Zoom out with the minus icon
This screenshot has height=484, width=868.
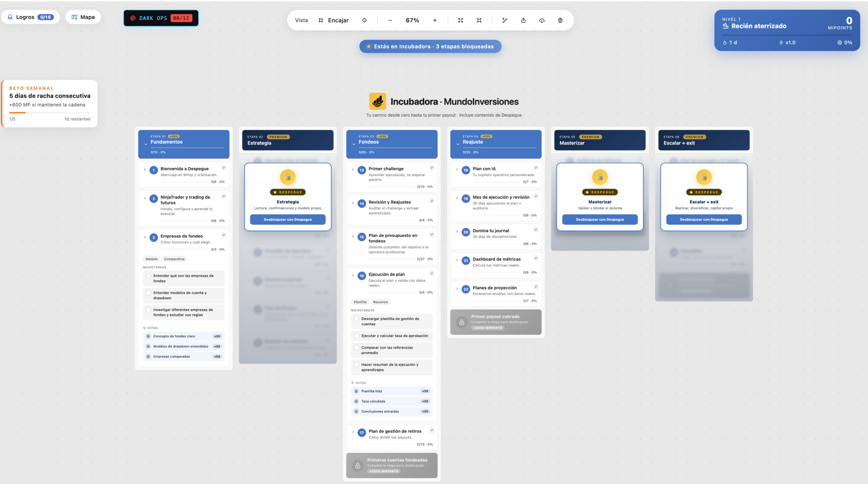click(x=390, y=20)
